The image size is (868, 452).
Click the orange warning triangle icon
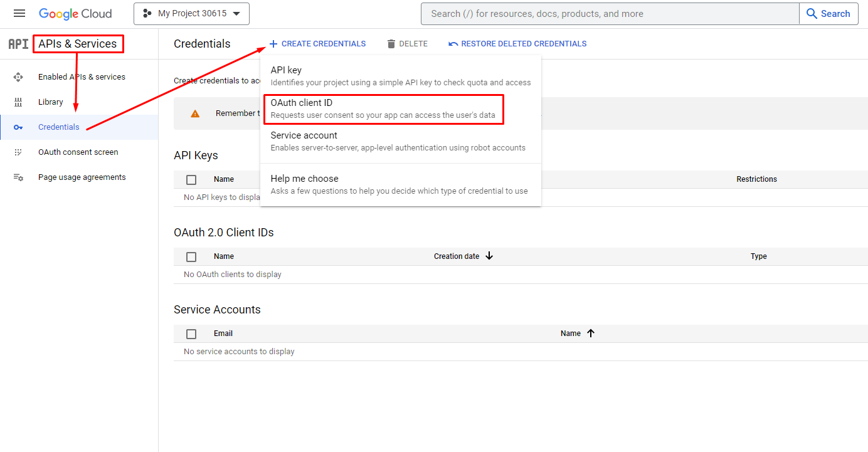tap(195, 113)
